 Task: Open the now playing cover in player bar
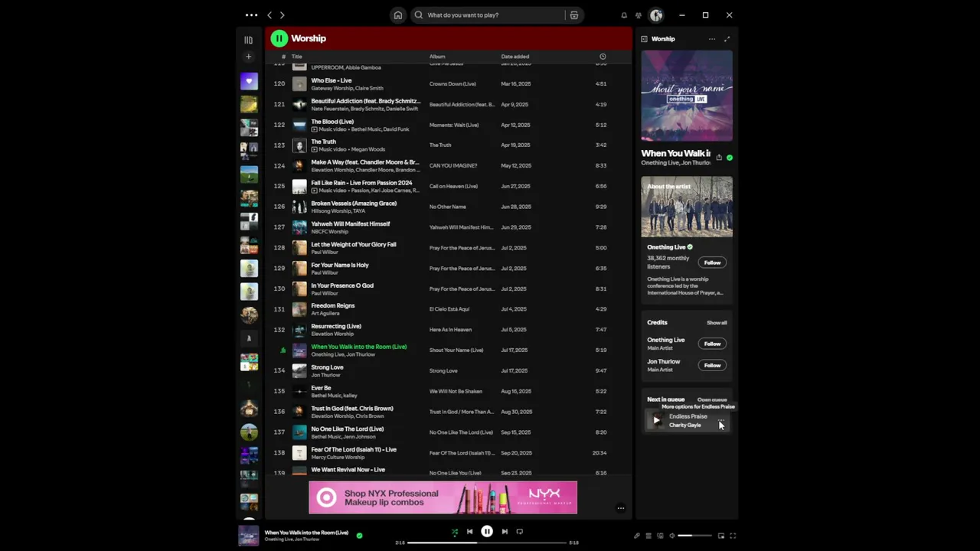(249, 536)
